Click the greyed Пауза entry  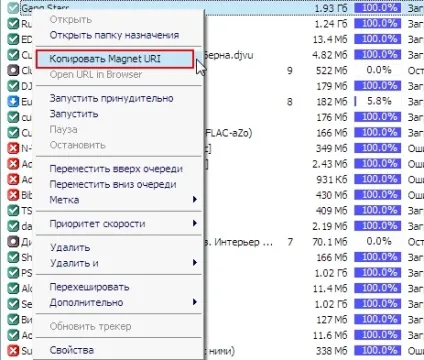[x=63, y=129]
